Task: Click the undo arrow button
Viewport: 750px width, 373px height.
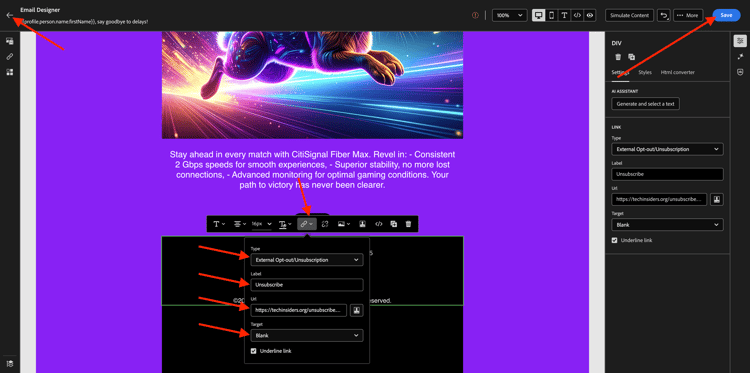Action: click(x=663, y=15)
